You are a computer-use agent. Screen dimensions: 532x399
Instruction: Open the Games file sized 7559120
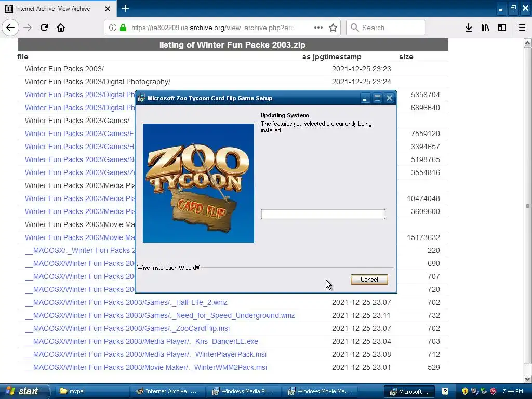click(x=79, y=134)
